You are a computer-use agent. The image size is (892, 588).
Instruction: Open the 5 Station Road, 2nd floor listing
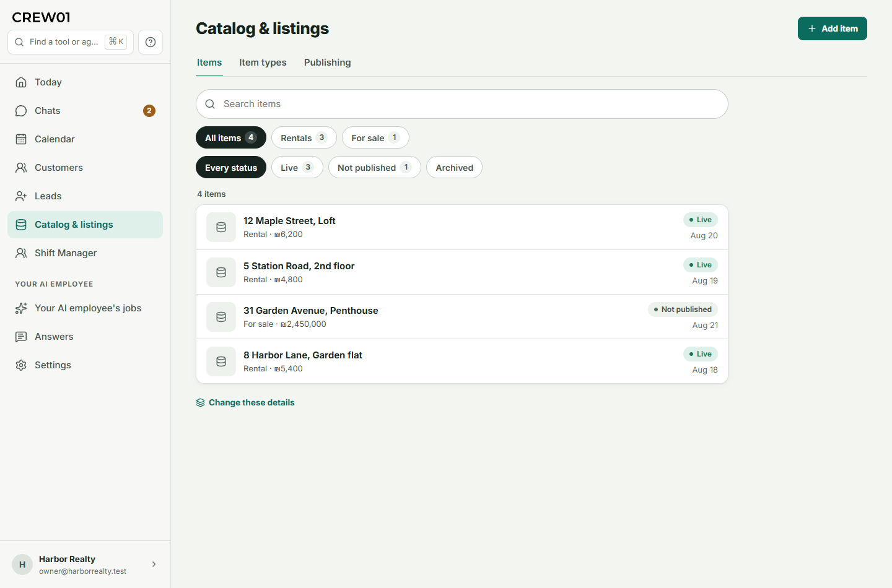tap(462, 272)
